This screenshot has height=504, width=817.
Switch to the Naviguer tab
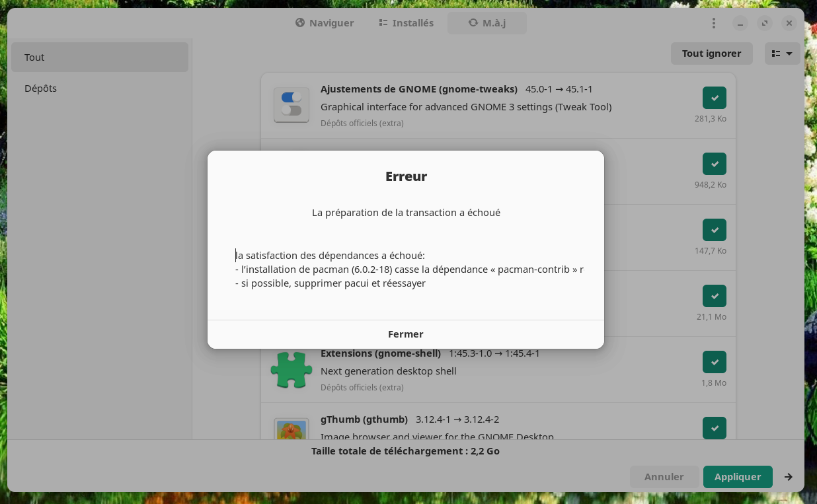(x=325, y=23)
